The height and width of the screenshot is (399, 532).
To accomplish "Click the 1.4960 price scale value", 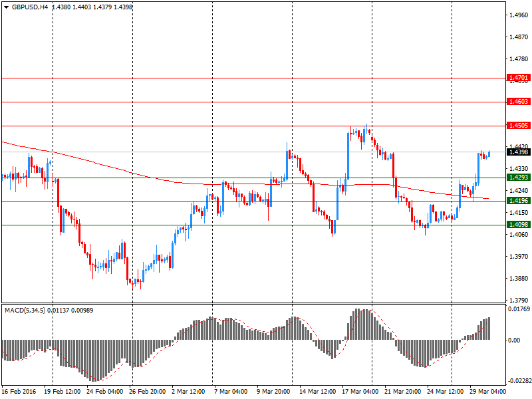I will coord(519,15).
